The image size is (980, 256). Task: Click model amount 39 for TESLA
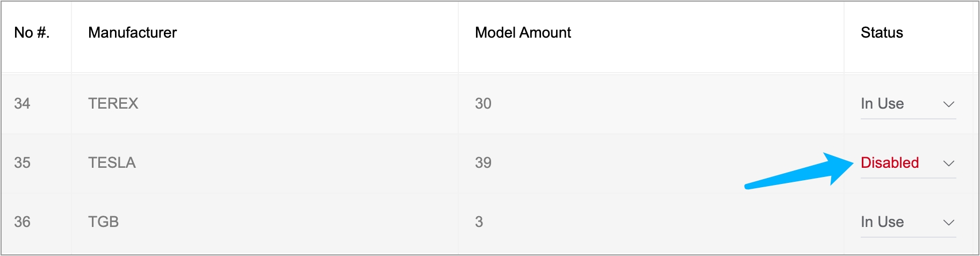coord(483,163)
